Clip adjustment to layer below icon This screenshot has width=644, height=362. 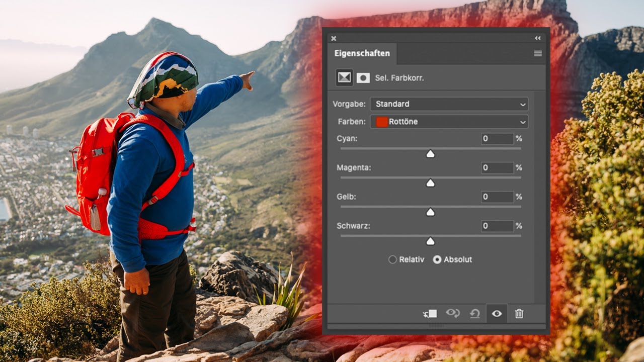click(430, 314)
